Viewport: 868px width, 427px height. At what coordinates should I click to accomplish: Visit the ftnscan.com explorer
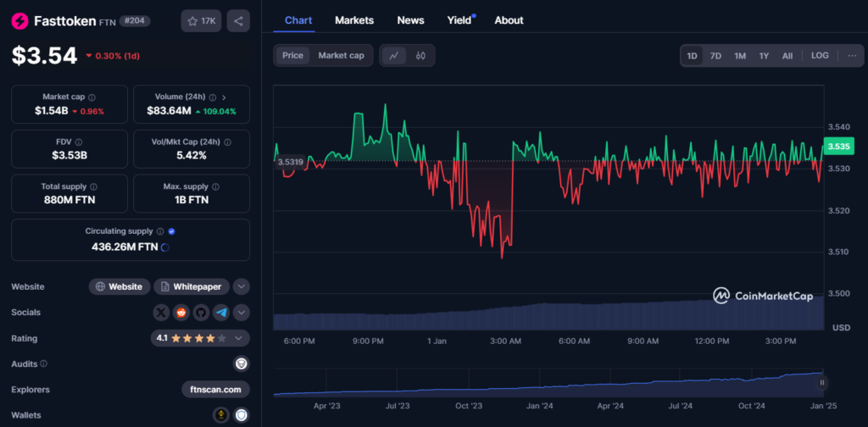[215, 390]
